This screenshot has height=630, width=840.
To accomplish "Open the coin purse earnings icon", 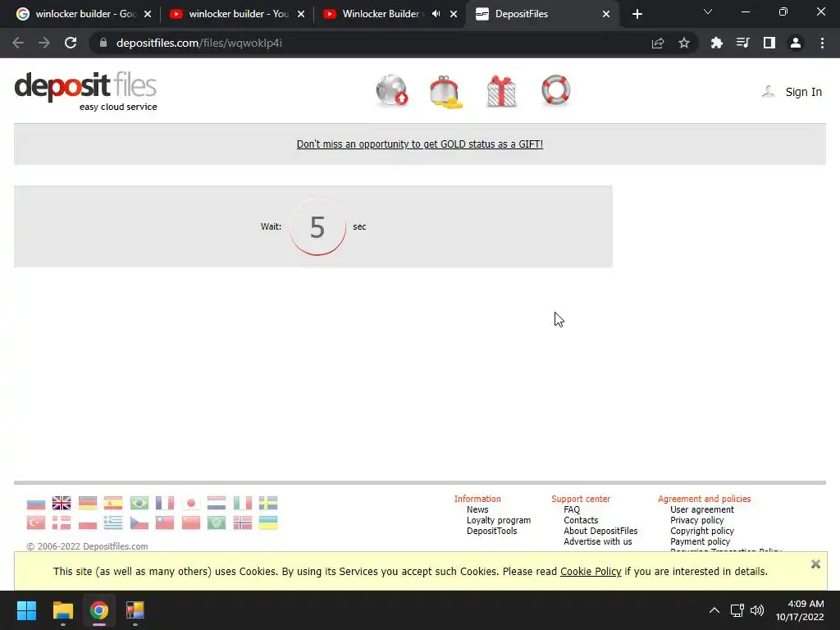I will (x=445, y=92).
